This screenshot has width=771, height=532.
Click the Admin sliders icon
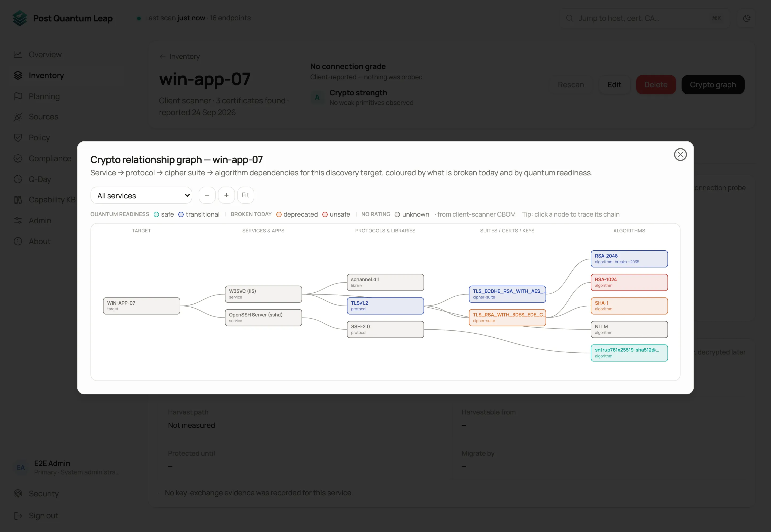(x=18, y=220)
